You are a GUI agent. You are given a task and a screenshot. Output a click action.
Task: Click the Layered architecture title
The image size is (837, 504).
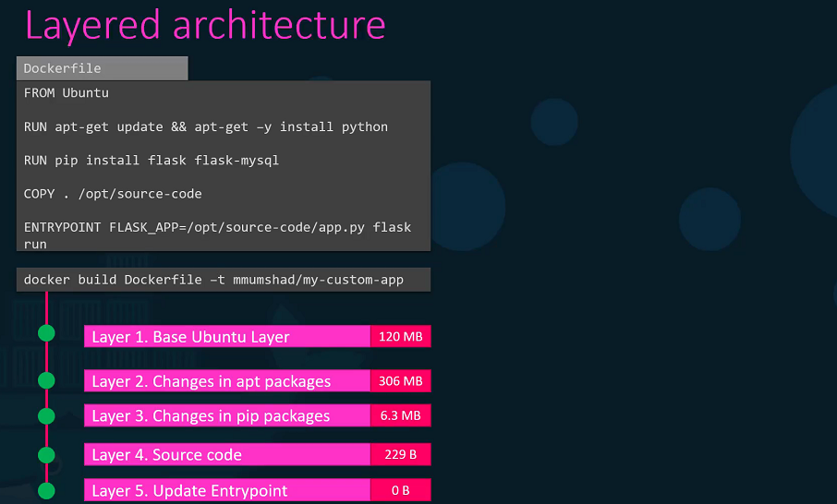[205, 25]
